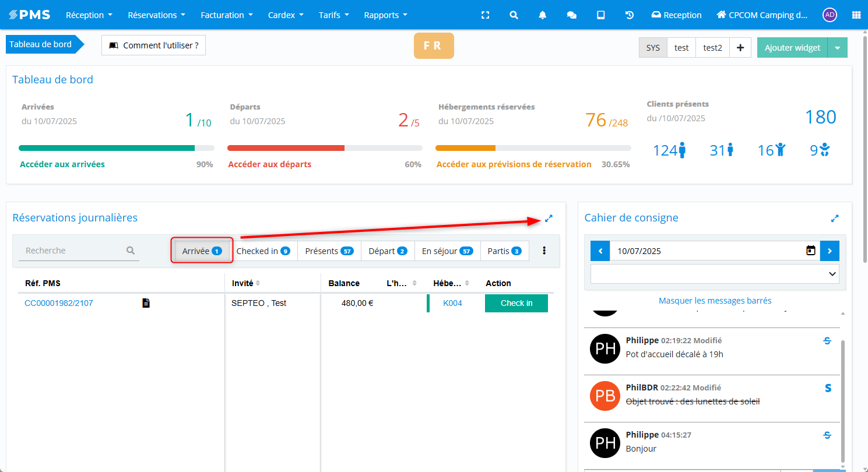Expand the Ajouter widget dropdown arrow
Viewport: 868px width, 472px height.
tap(837, 48)
